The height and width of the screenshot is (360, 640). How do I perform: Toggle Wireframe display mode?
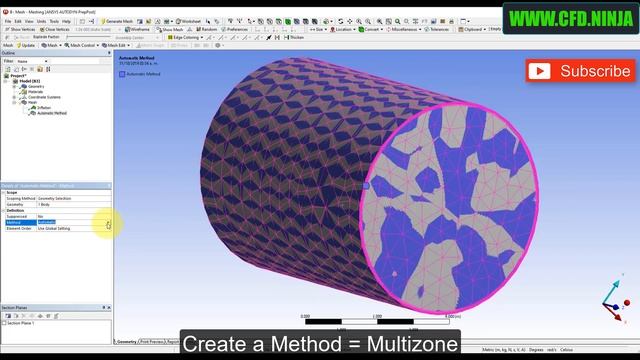(138, 29)
